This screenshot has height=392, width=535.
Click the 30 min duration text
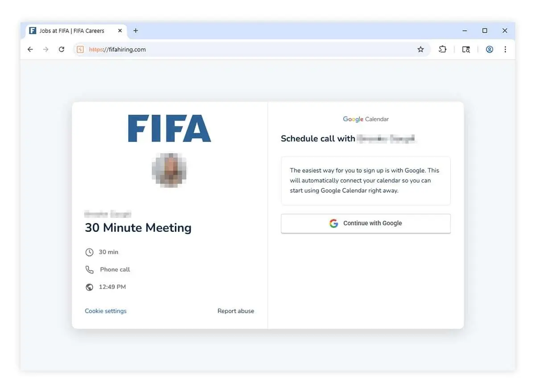pos(108,252)
